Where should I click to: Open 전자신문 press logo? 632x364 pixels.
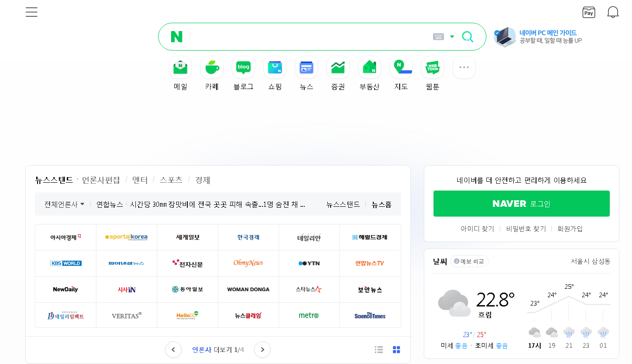[x=187, y=263]
